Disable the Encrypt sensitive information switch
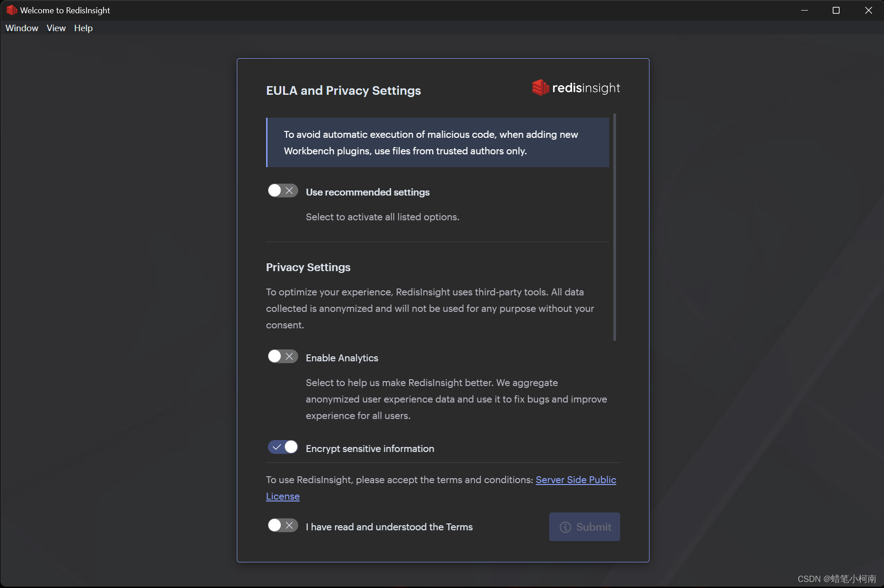The height and width of the screenshot is (588, 884). 283,447
